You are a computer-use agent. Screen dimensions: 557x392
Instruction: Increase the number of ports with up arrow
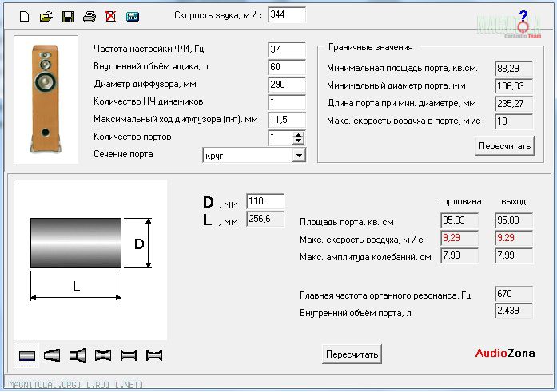coord(299,134)
